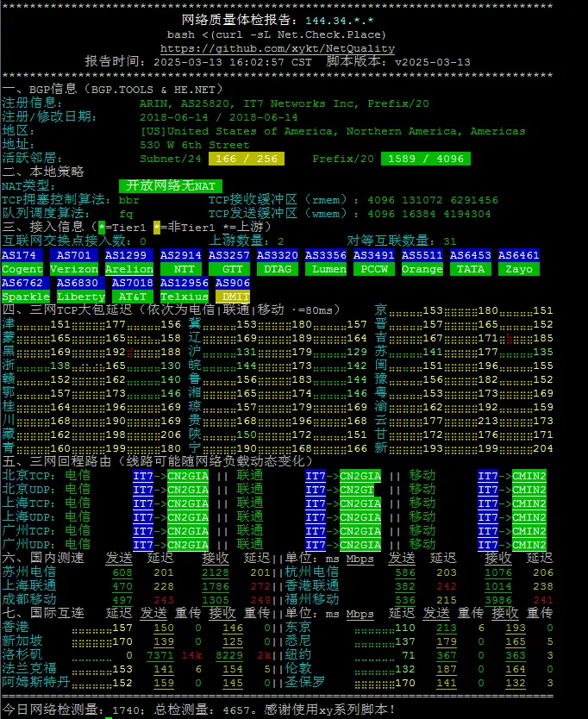Click 杭州电信 receive speed 1076
Image resolution: width=588 pixels, height=719 pixels.
[x=498, y=572]
